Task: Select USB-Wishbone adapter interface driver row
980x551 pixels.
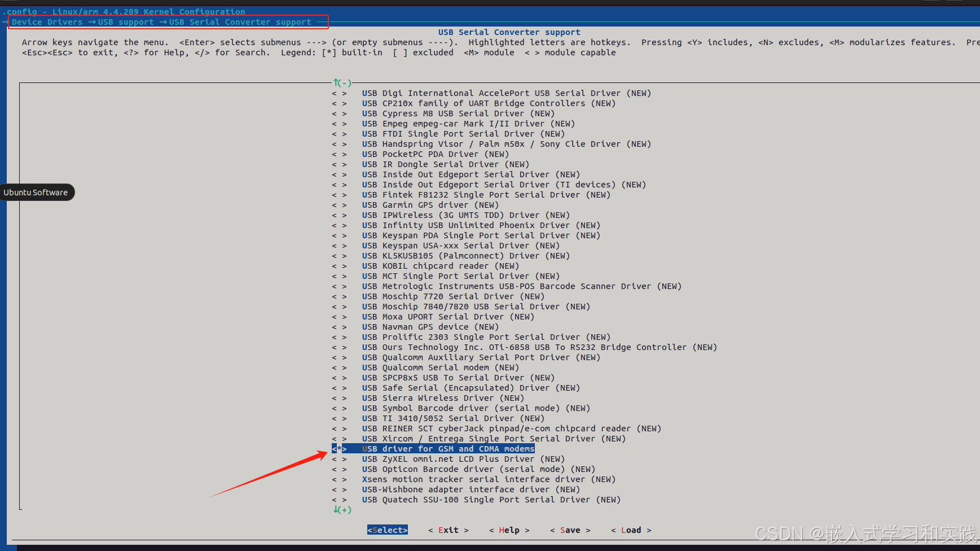Action: pyautogui.click(x=456, y=489)
